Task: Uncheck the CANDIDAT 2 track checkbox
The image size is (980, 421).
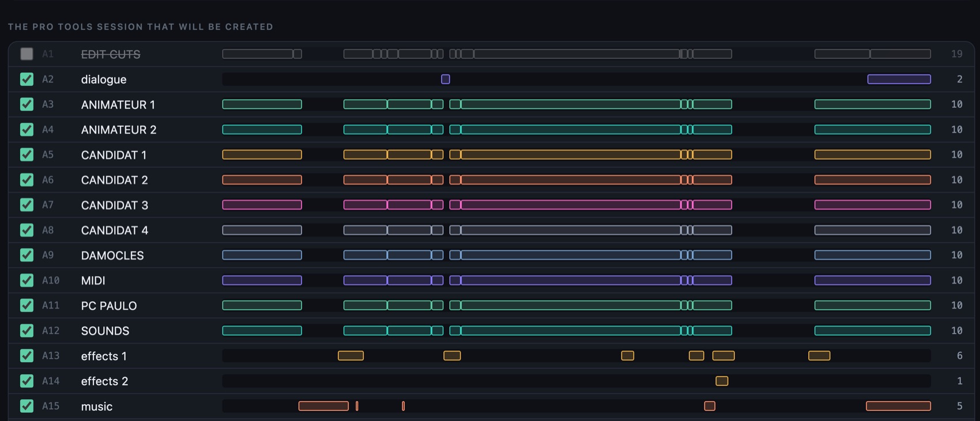Action: click(27, 179)
